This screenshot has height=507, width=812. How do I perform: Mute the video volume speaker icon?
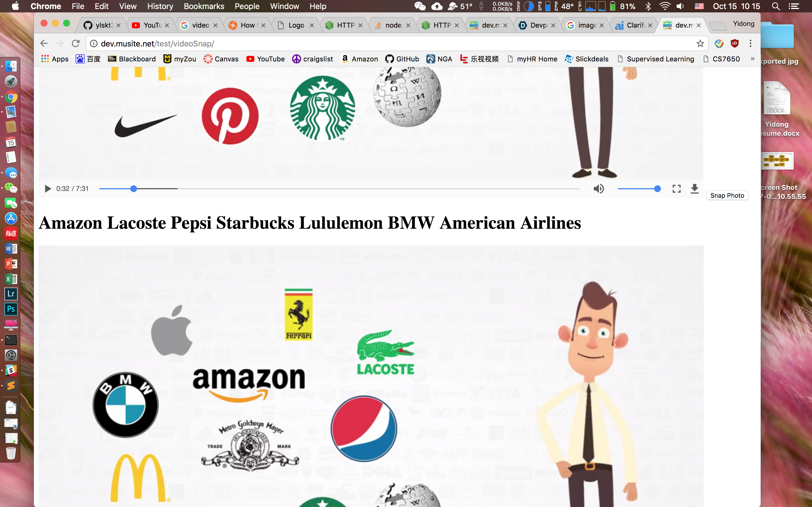click(598, 189)
